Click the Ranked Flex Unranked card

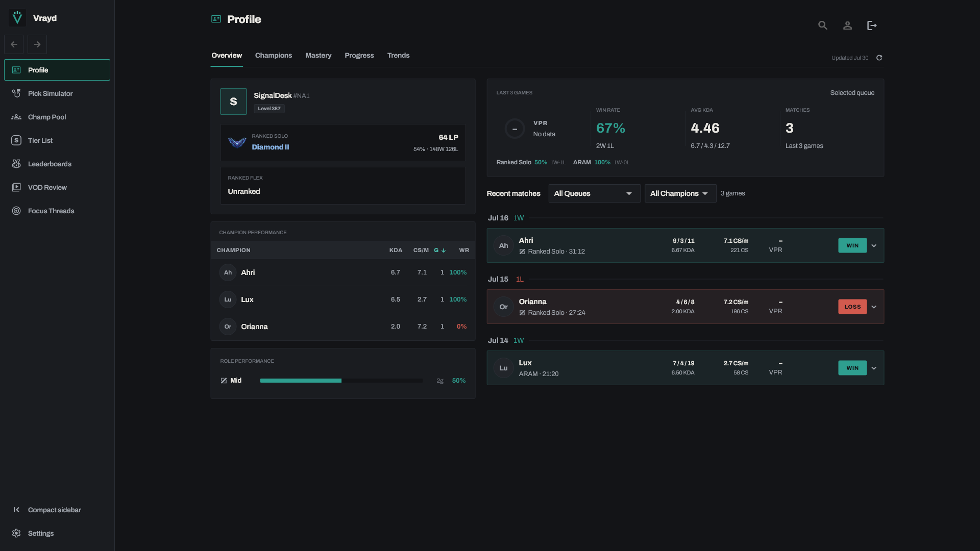343,186
